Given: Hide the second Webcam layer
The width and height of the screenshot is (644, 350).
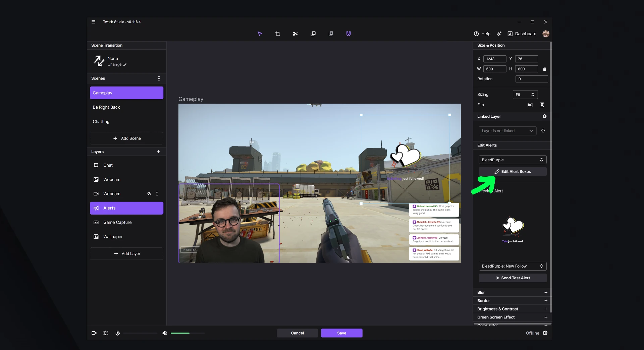Looking at the screenshot, I should pos(149,193).
